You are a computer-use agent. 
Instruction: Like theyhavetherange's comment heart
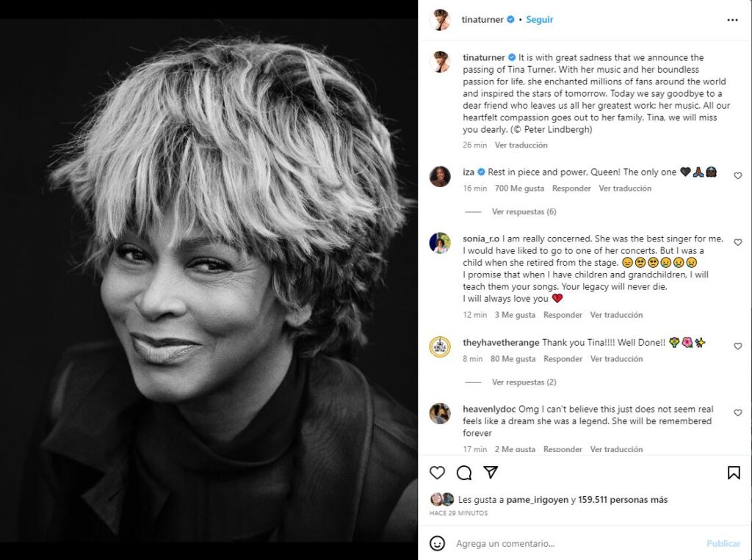pos(737,346)
